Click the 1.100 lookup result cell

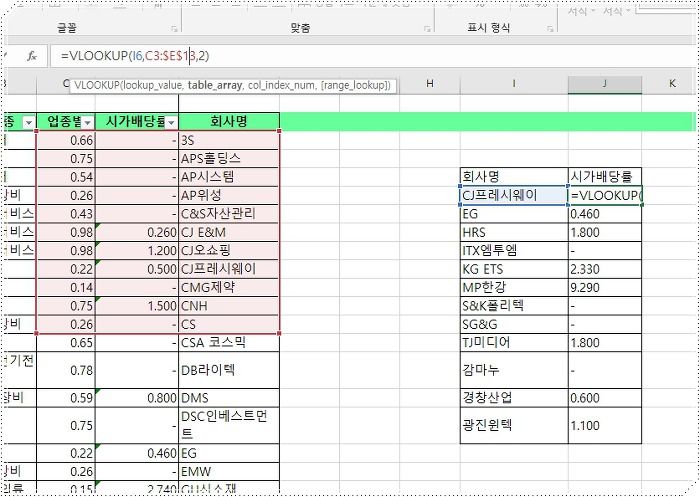click(604, 425)
